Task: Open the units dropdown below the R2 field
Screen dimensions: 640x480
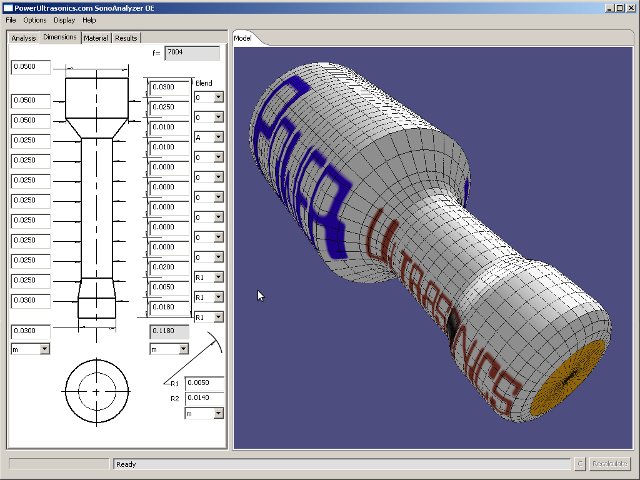Action: pos(204,413)
